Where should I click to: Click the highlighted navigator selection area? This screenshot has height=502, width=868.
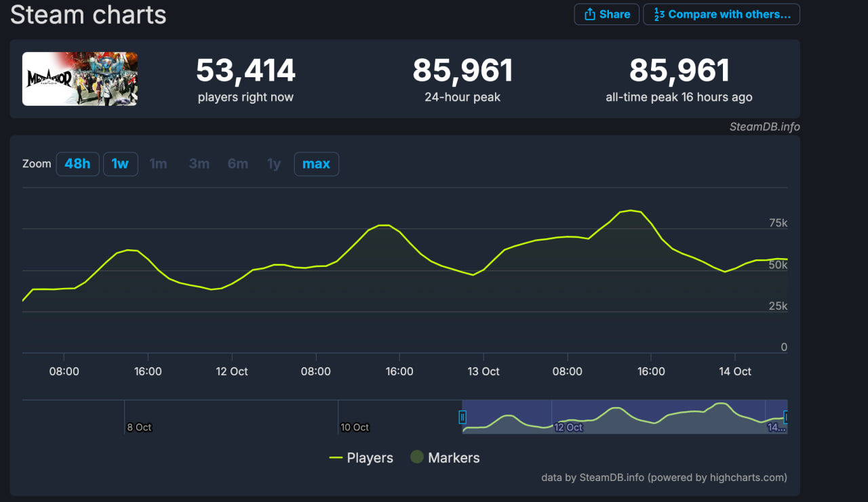625,417
